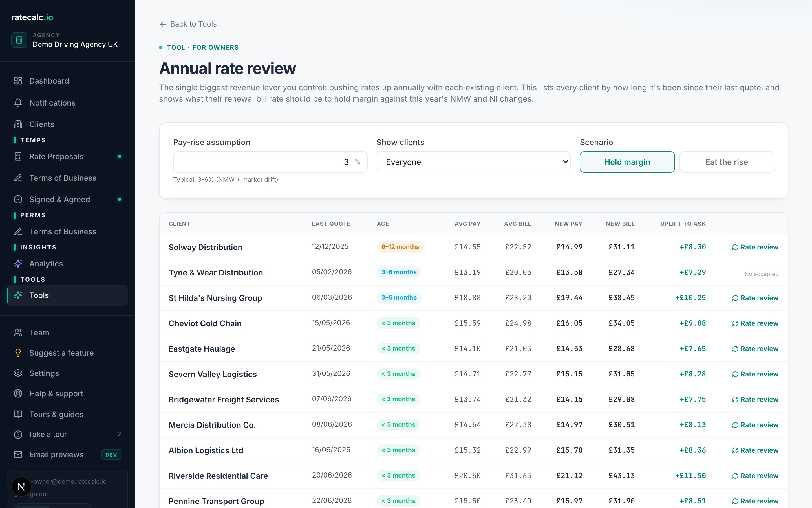
Task: Click the LAST QUOTE column header
Action: click(x=331, y=224)
